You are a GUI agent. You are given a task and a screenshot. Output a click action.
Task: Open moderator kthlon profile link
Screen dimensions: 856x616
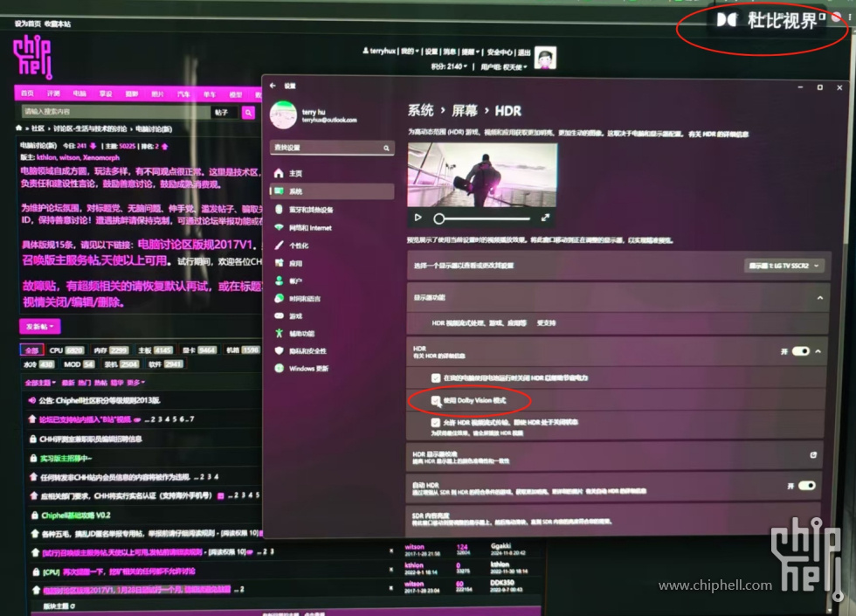(45, 157)
